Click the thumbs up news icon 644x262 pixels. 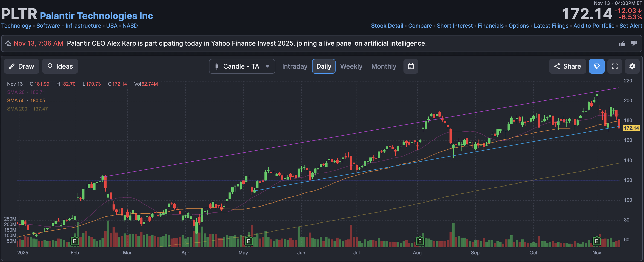pos(622,44)
